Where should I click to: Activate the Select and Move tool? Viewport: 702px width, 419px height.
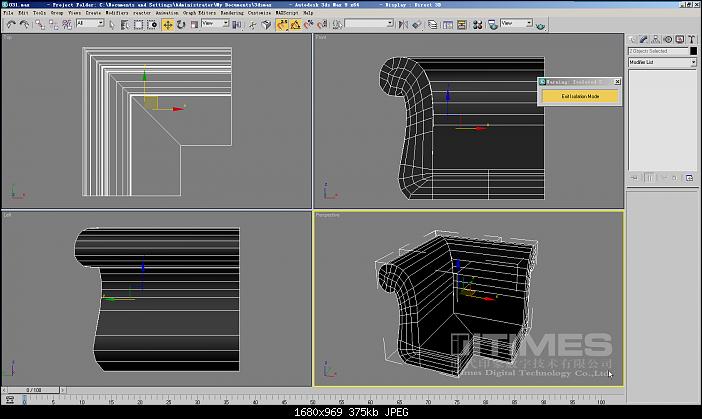(167, 25)
